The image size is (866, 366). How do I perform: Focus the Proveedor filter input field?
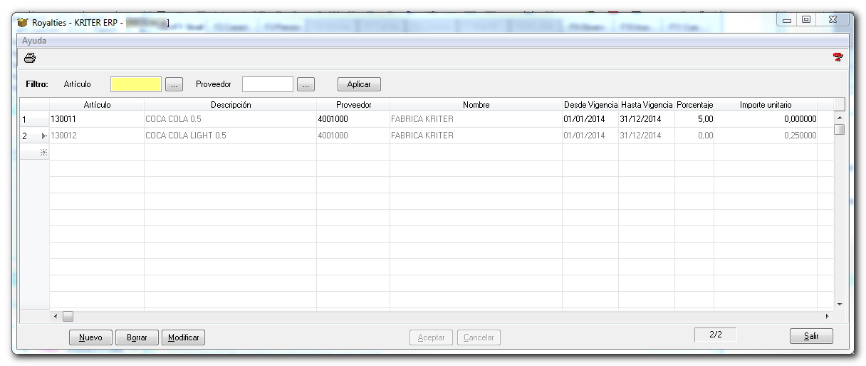coord(268,84)
